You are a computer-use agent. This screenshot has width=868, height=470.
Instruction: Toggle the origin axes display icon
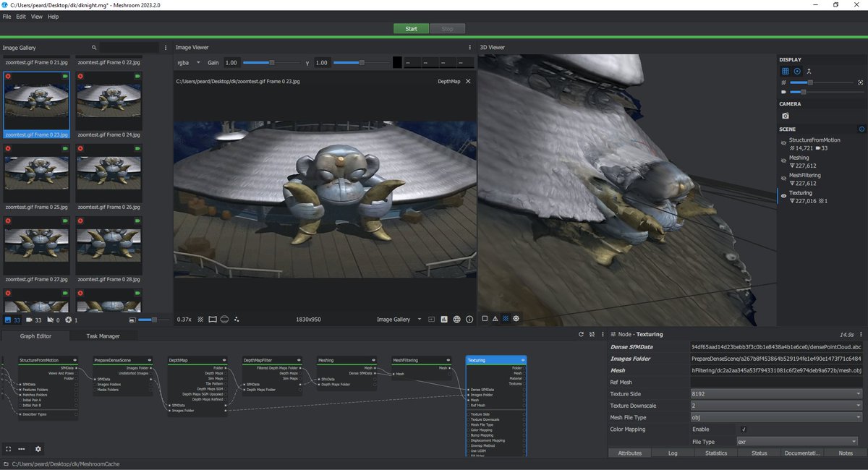(809, 71)
